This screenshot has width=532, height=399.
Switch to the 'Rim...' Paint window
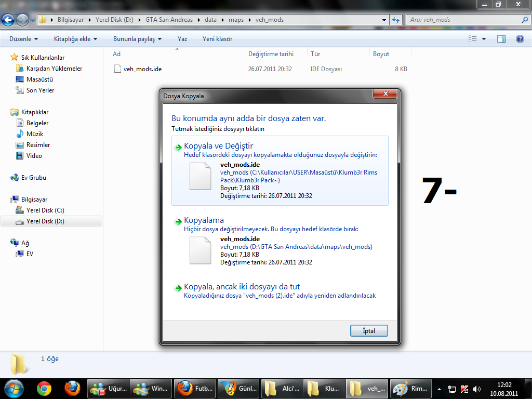[x=410, y=389]
